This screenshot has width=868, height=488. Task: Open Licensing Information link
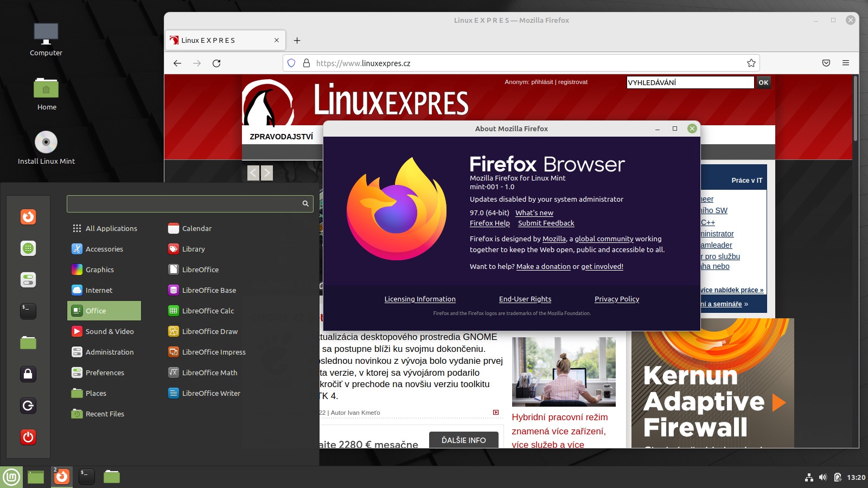[420, 299]
